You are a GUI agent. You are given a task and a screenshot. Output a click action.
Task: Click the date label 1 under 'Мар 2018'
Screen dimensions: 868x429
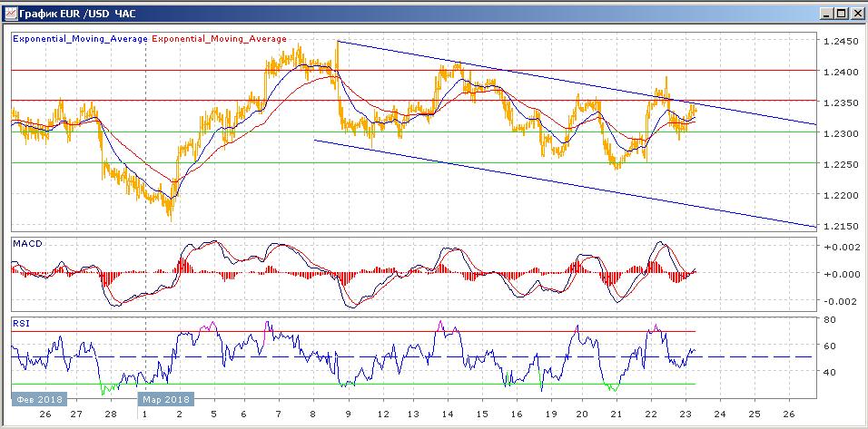[144, 414]
